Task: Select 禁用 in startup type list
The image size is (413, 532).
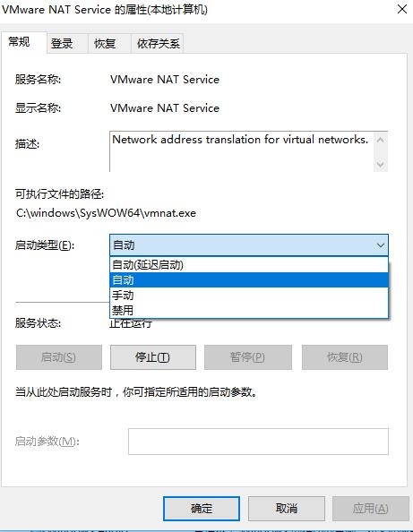Action: point(249,310)
